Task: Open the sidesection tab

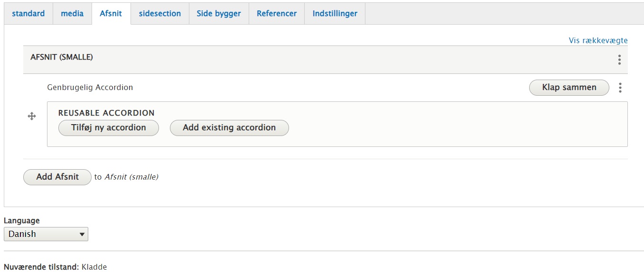Action: click(x=159, y=14)
